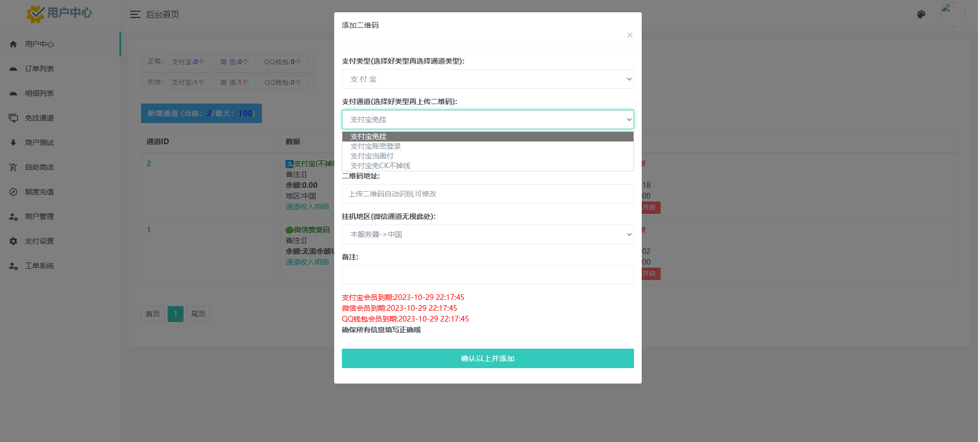Collapse the 支付通道 dropdown showing 支付宝免挂
The width and height of the screenshot is (980, 442).
[487, 119]
